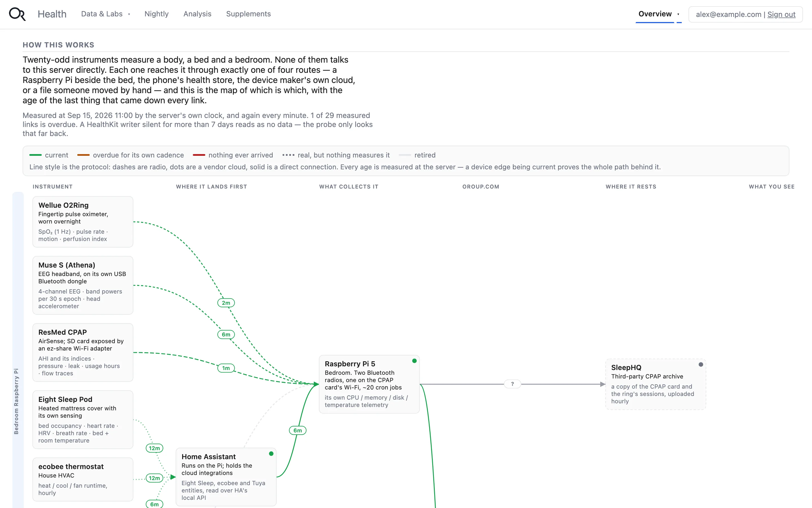Screen dimensions: 812x508
Task: Open the Supplements page
Action: tap(248, 14)
